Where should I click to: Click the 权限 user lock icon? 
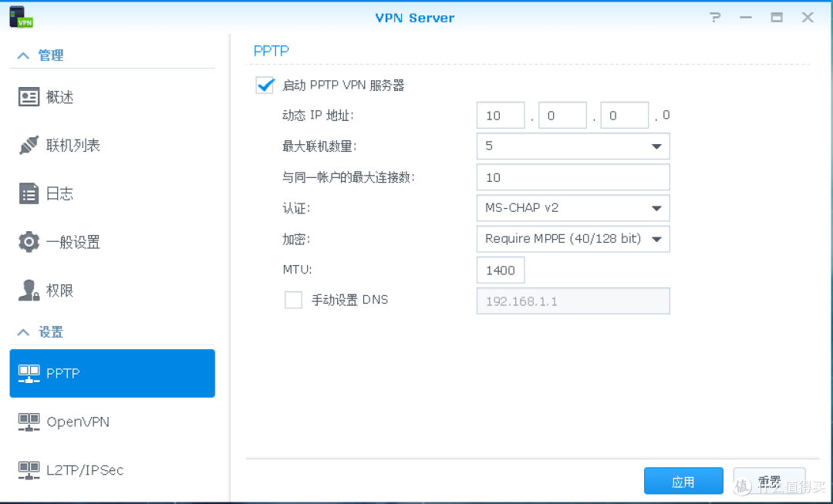(x=29, y=291)
